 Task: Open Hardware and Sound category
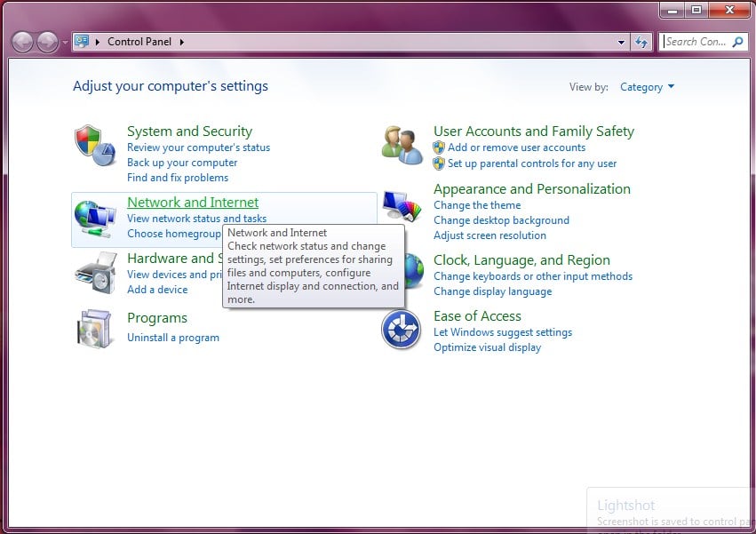pos(174,258)
